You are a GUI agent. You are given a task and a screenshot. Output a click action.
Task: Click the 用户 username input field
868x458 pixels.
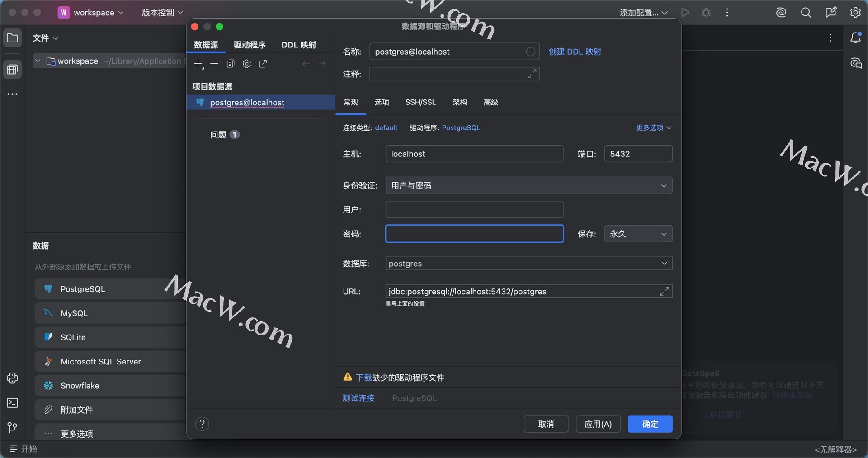(474, 210)
